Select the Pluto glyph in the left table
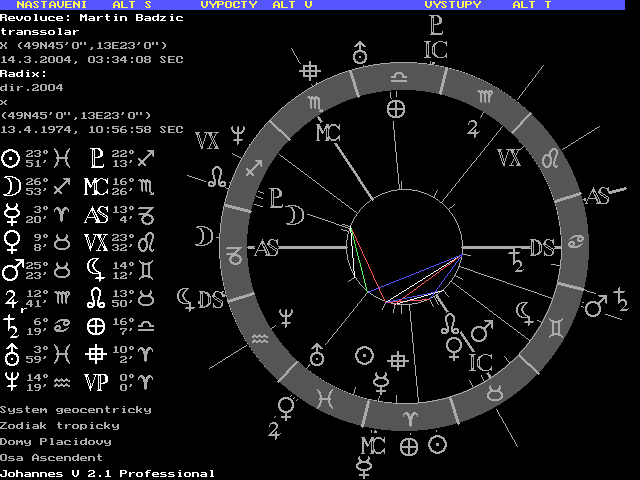Image resolution: width=640 pixels, height=480 pixels. [x=96, y=159]
